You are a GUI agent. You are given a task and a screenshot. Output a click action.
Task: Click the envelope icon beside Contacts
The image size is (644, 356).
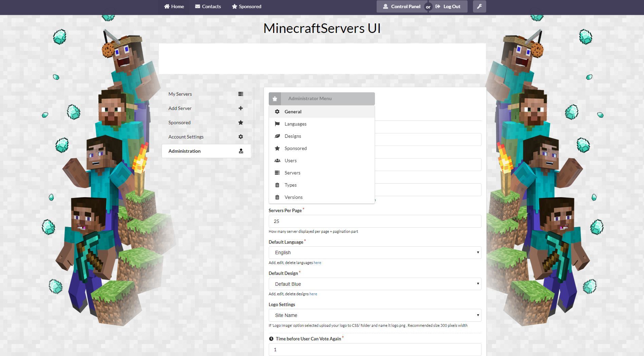pyautogui.click(x=197, y=6)
